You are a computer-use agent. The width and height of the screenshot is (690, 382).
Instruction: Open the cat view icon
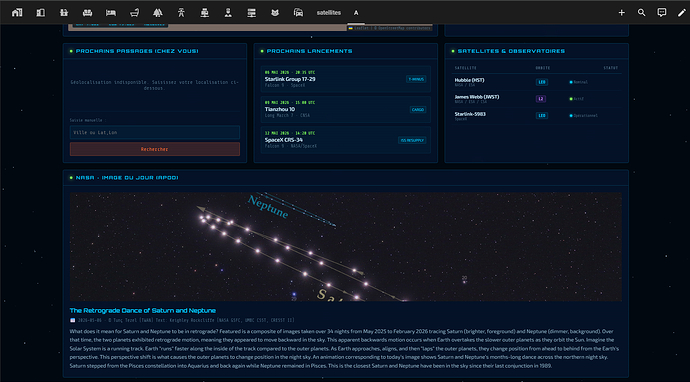click(275, 13)
